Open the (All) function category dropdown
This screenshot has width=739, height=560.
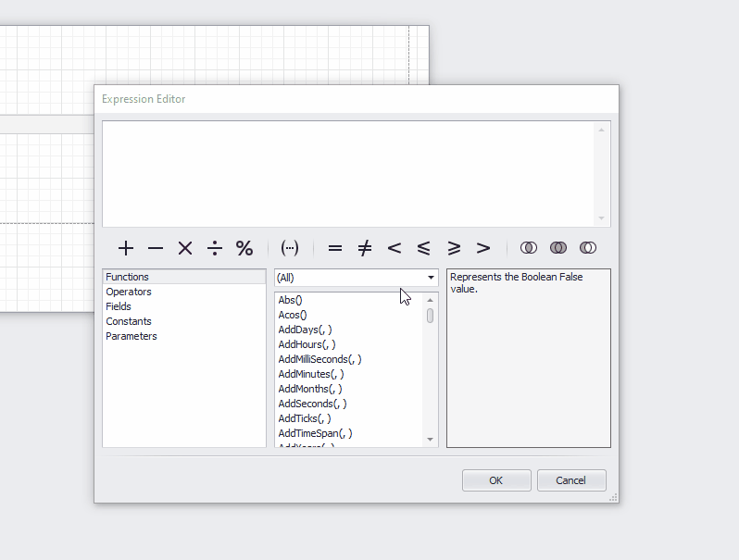[x=431, y=278]
